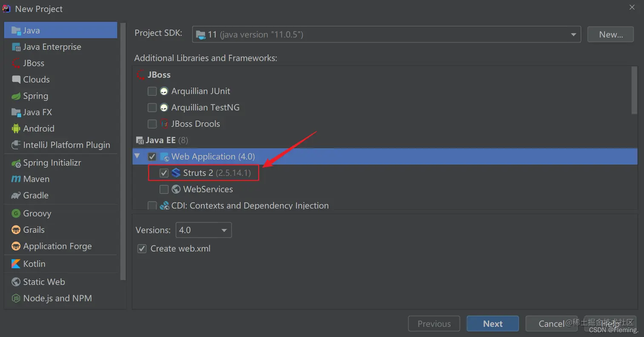Select the Gradle sidebar label
This screenshot has width=644, height=337.
pos(36,196)
